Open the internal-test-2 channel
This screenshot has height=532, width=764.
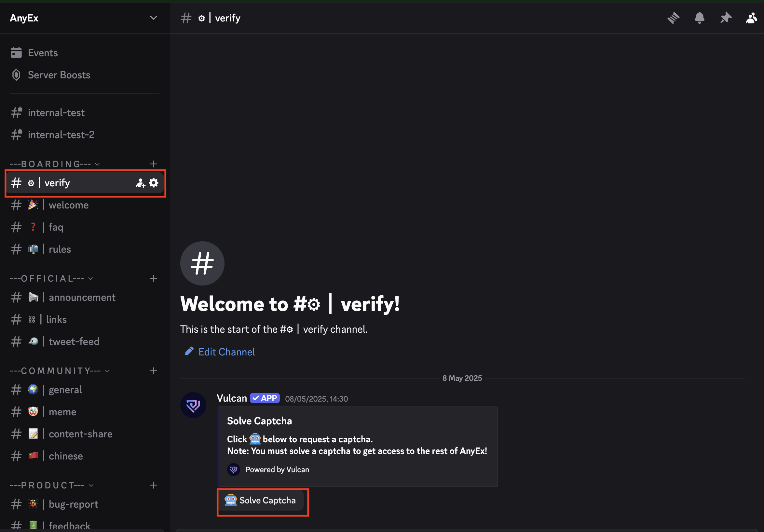tap(61, 135)
